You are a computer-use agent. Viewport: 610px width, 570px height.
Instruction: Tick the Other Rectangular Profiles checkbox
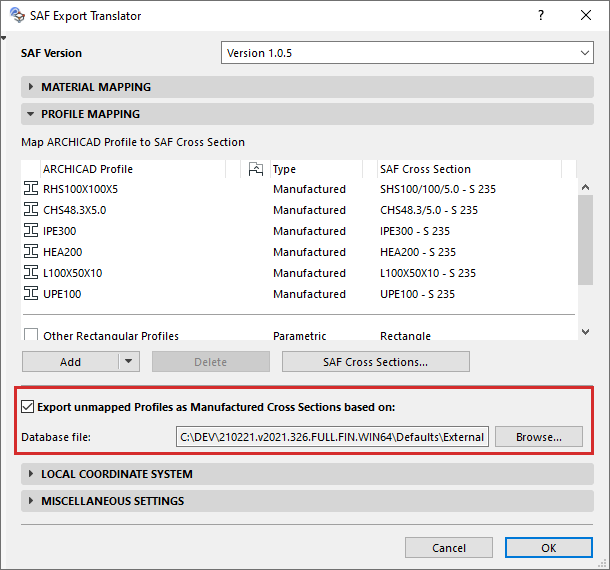click(31, 335)
